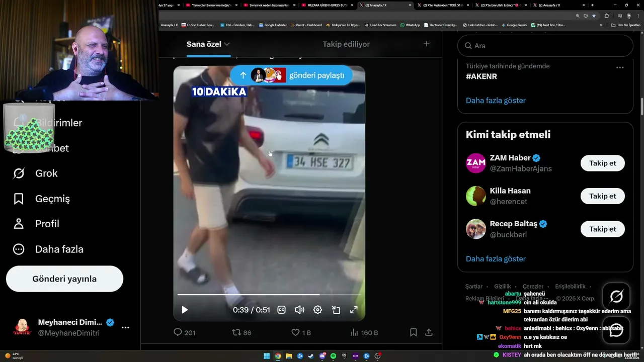644x362 pixels.
Task: Switch to the X'te Pusholder TOKİ tab
Action: pos(443,5)
